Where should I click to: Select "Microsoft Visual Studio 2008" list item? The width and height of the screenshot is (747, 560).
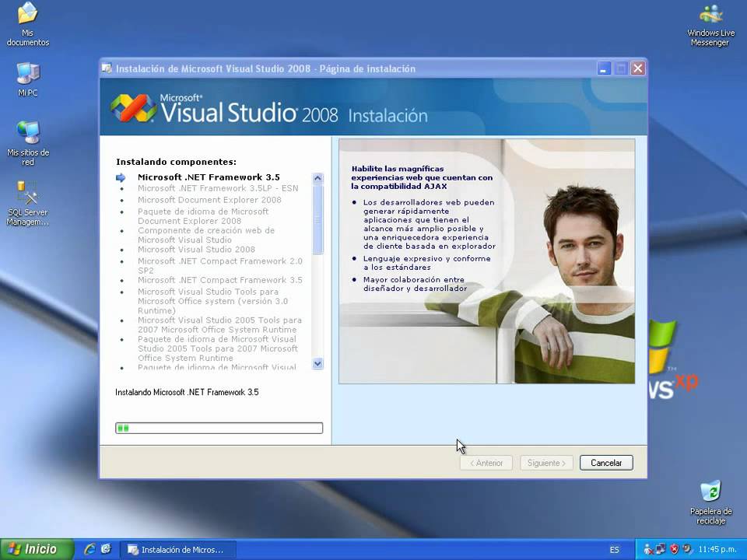pos(196,250)
